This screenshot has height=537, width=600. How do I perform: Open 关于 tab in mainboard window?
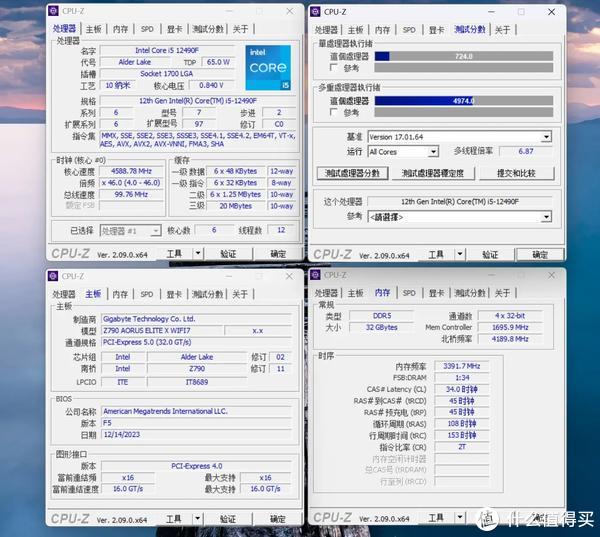pos(240,294)
